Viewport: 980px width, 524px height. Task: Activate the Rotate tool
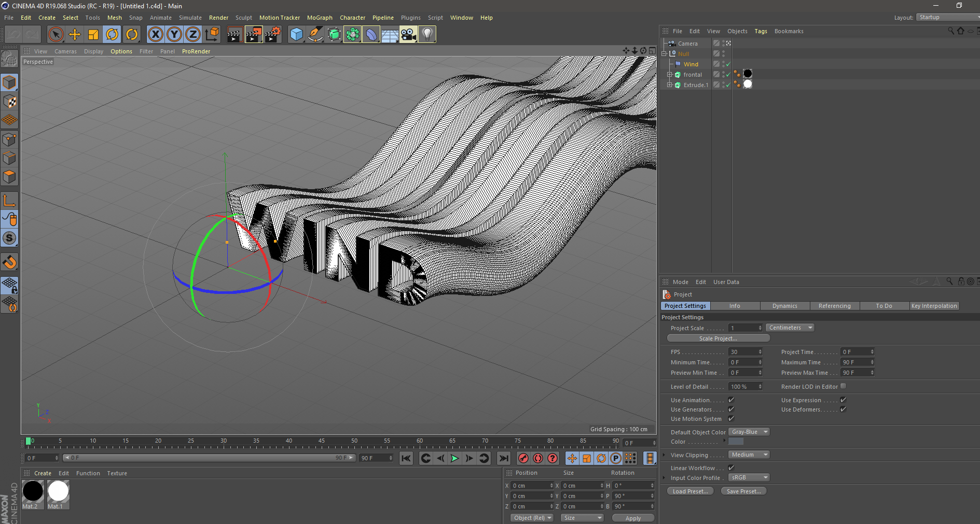[x=112, y=35]
